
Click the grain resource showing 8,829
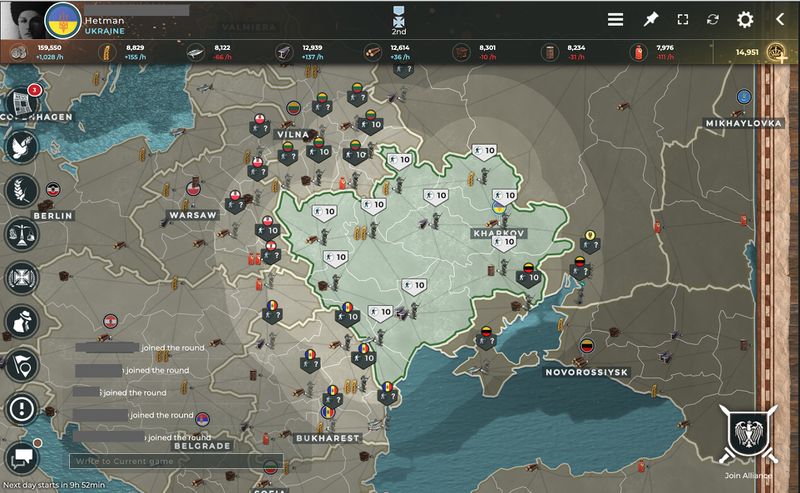click(x=125, y=52)
